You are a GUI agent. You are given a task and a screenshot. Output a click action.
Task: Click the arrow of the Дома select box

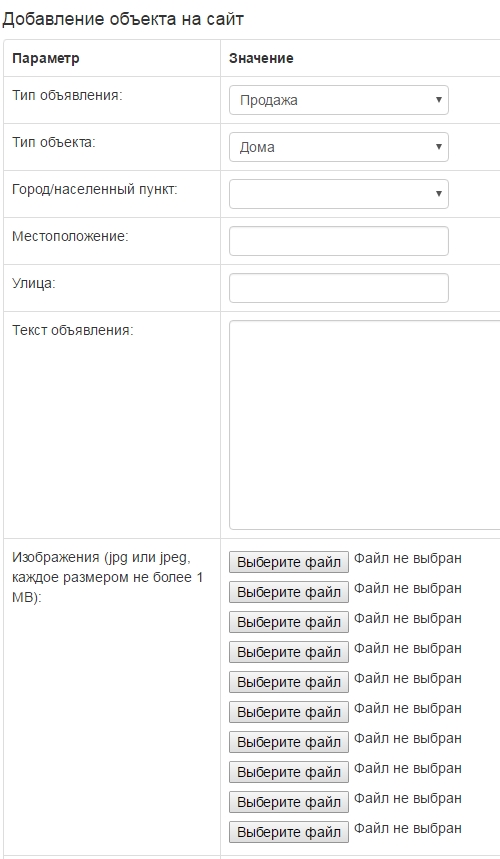click(x=439, y=147)
